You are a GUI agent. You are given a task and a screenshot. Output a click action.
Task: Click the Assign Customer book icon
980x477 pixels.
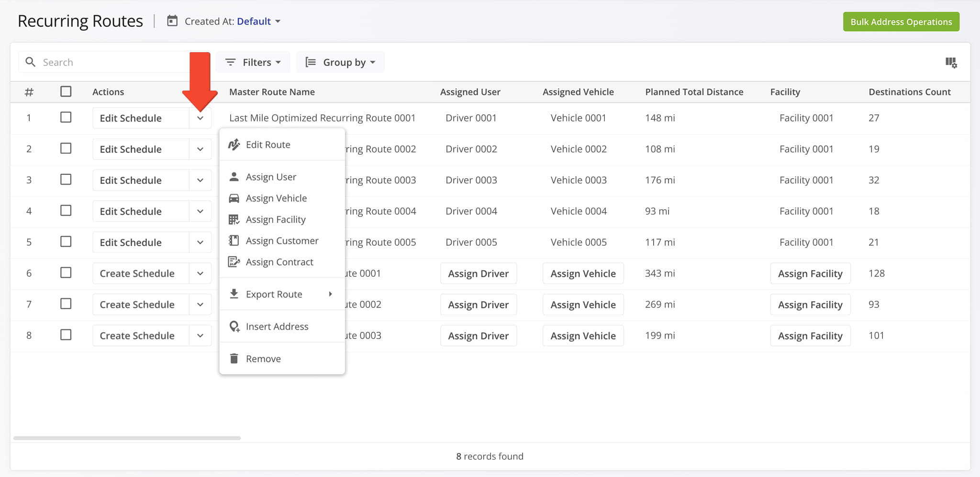(234, 240)
